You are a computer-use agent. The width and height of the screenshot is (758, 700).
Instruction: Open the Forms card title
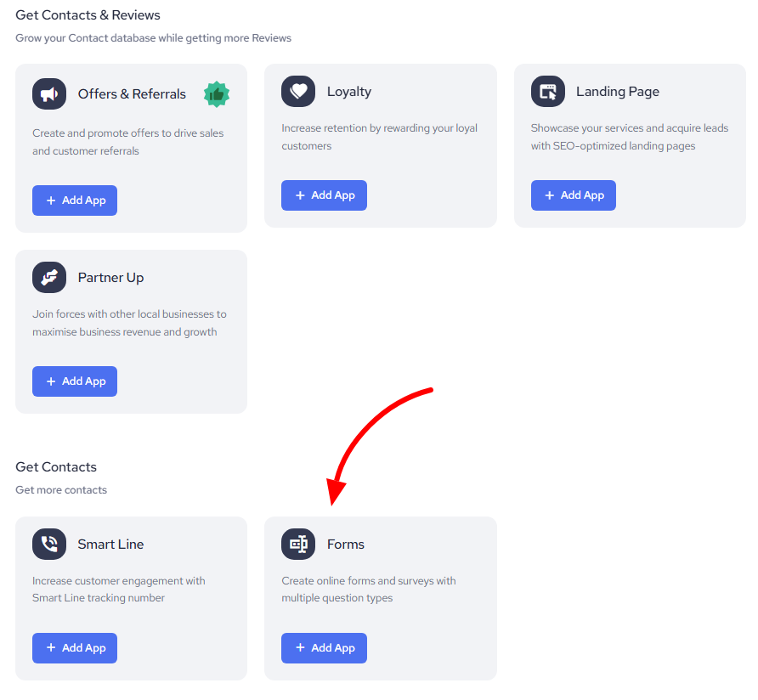(x=346, y=545)
